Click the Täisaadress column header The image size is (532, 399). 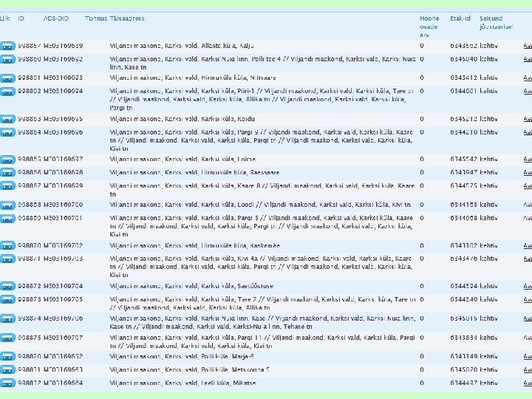pyautogui.click(x=127, y=18)
